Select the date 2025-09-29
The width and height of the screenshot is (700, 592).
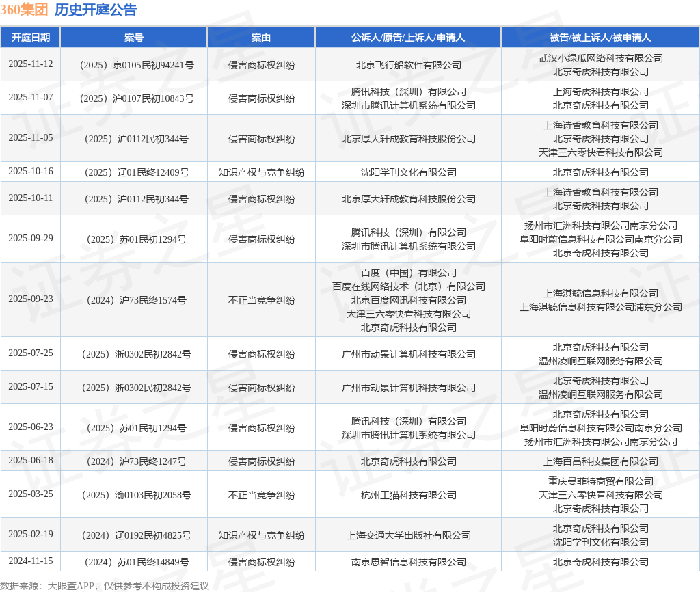point(30,238)
